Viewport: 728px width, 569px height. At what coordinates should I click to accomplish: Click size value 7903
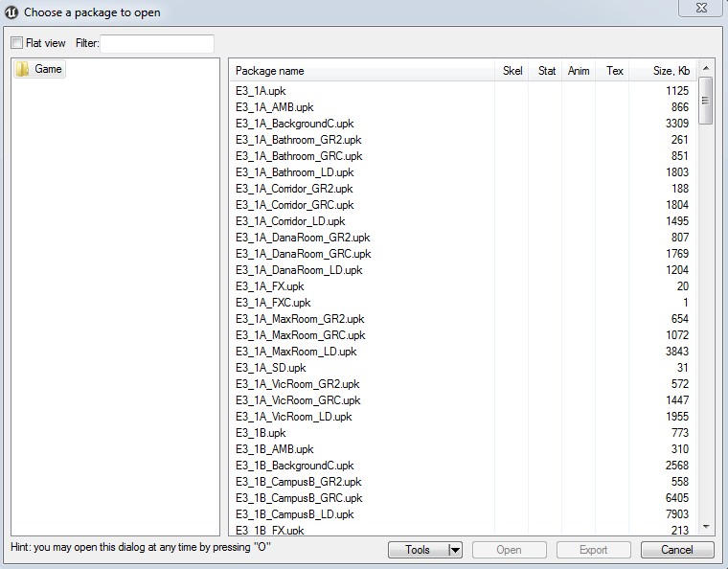pyautogui.click(x=677, y=514)
